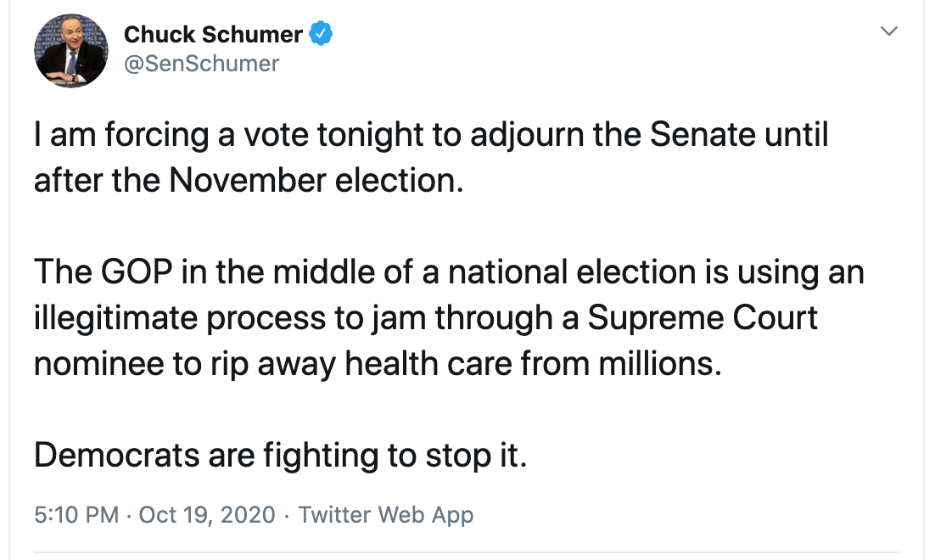Open the Chuck Schumer display name link
Screen dimensions: 935x560
(x=213, y=34)
